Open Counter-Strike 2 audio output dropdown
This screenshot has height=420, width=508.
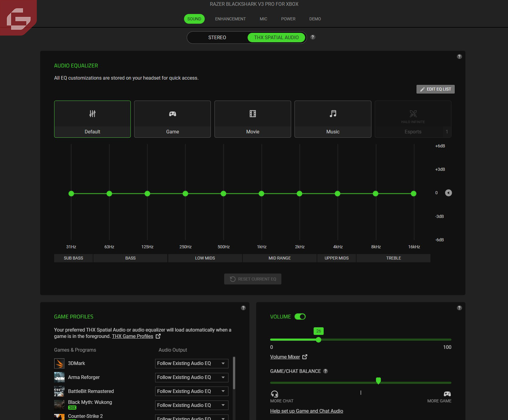click(x=192, y=418)
